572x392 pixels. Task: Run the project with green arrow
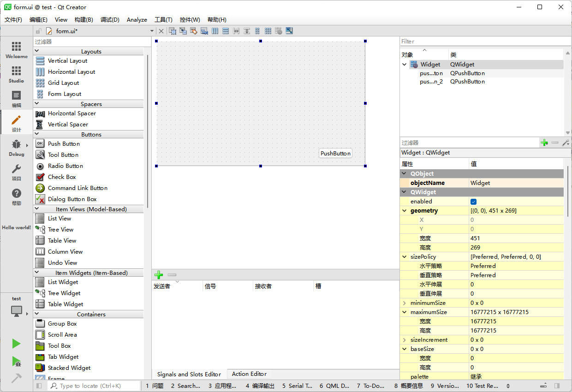click(x=17, y=344)
